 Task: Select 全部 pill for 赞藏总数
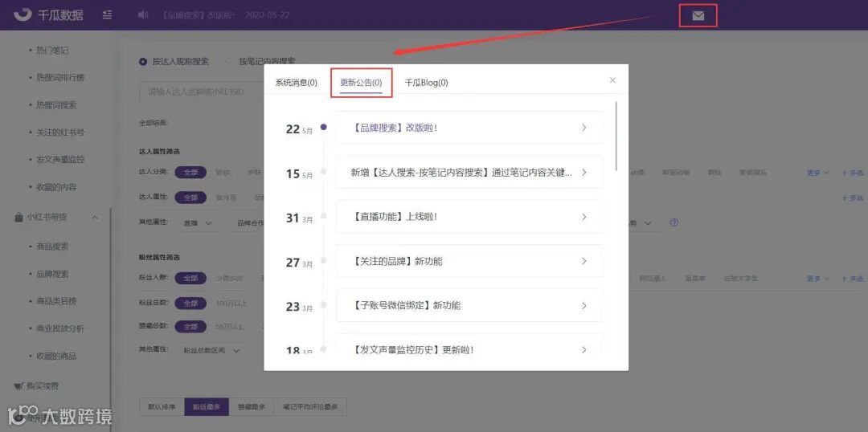tap(190, 326)
